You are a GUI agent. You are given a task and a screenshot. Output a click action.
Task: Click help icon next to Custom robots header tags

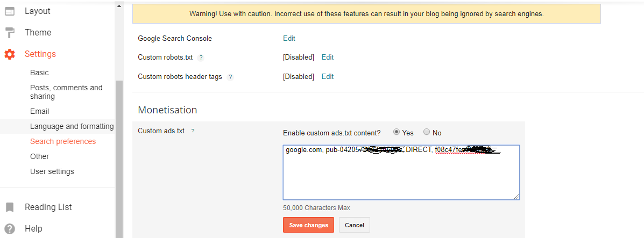point(230,77)
